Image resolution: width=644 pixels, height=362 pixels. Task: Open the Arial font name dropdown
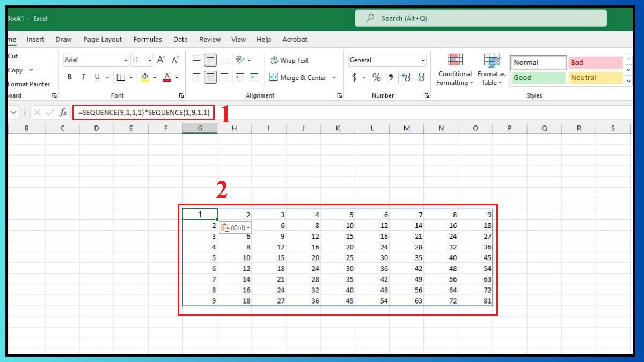[126, 61]
